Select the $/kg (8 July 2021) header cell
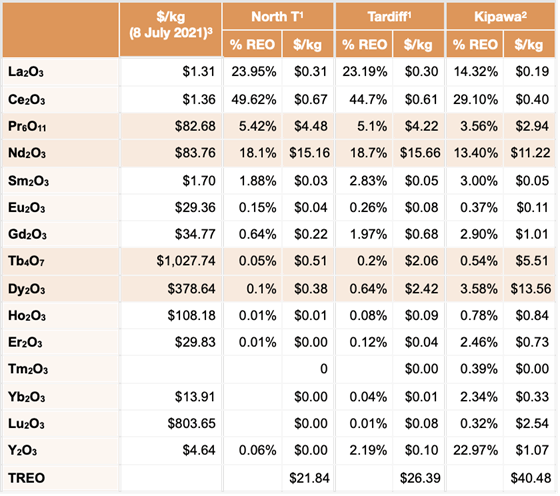The height and width of the screenshot is (496, 560). [x=170, y=30]
